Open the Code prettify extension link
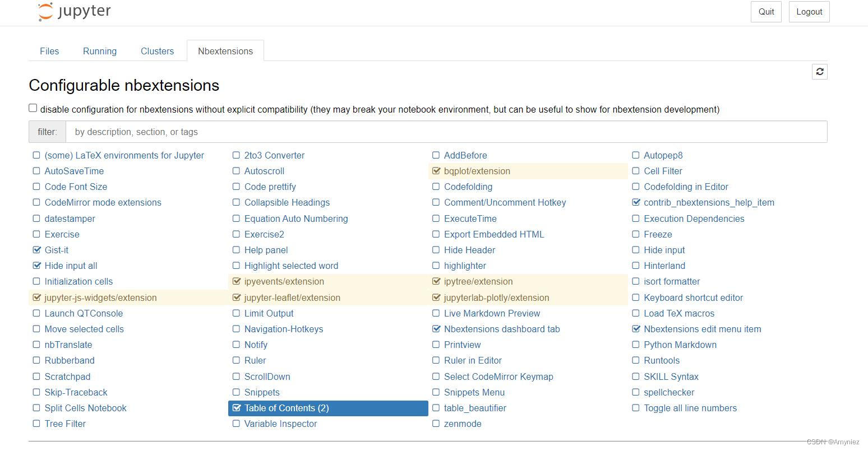868x451 pixels. pos(270,187)
